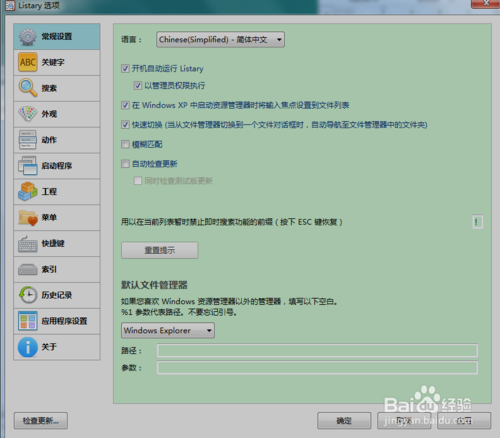
Task: Click the keyboard icon for 快捷键
Action: tap(28, 244)
